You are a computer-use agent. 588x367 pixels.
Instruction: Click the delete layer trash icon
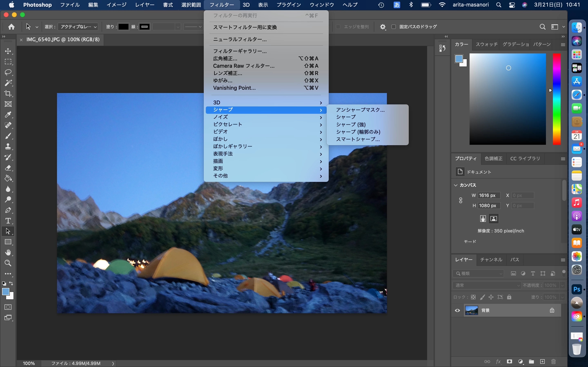tap(553, 361)
